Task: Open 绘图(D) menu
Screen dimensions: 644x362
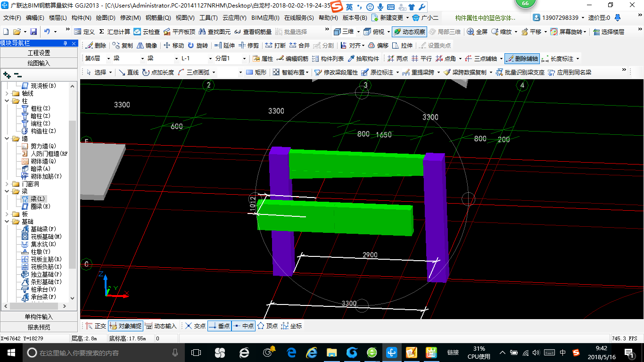Action: (x=106, y=18)
